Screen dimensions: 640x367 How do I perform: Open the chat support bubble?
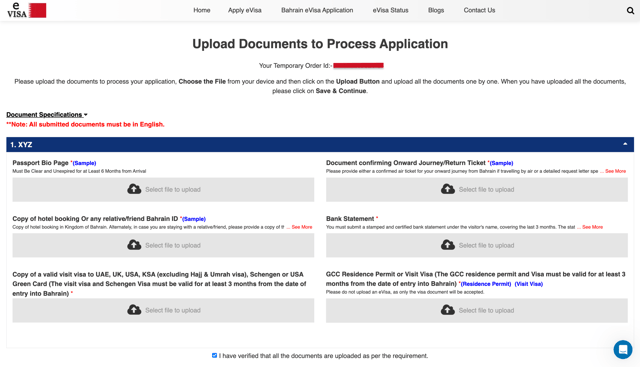(623, 349)
